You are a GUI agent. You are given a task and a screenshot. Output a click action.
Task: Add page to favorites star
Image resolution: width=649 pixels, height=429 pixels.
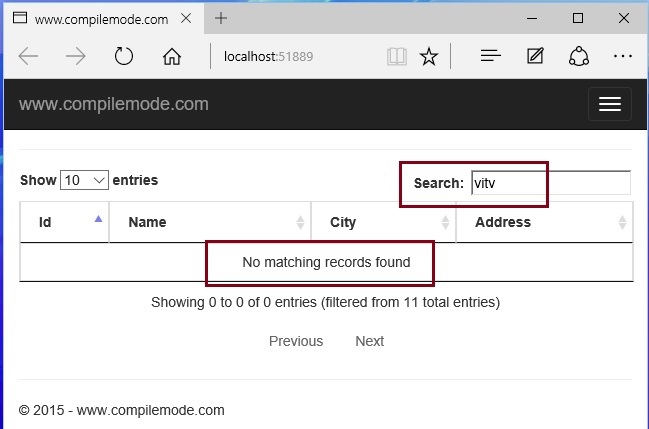point(429,56)
